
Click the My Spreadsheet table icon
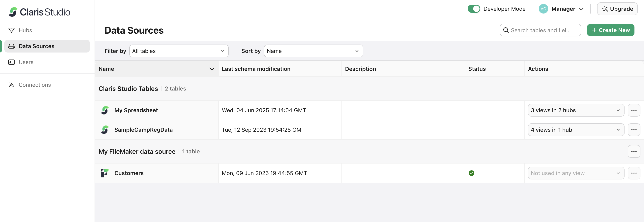click(x=105, y=110)
